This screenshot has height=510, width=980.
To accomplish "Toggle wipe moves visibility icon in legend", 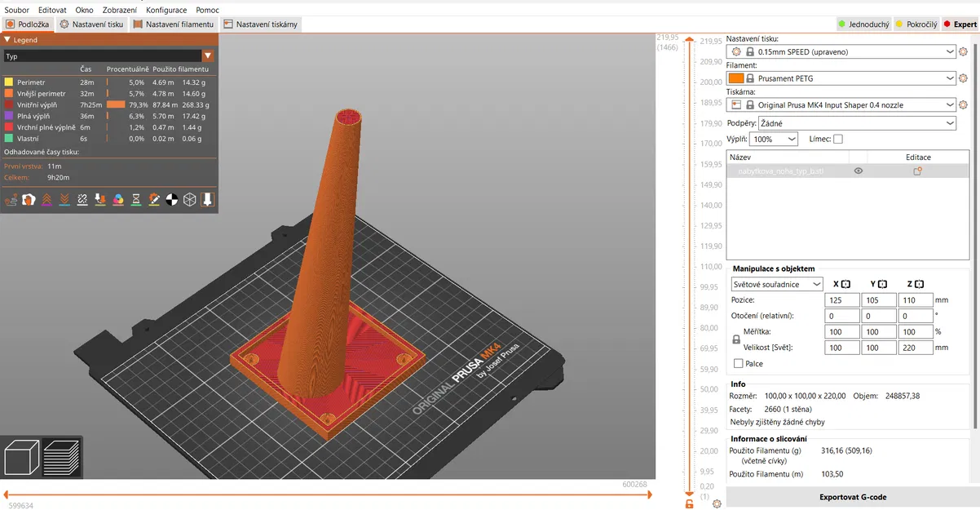I will click(29, 199).
